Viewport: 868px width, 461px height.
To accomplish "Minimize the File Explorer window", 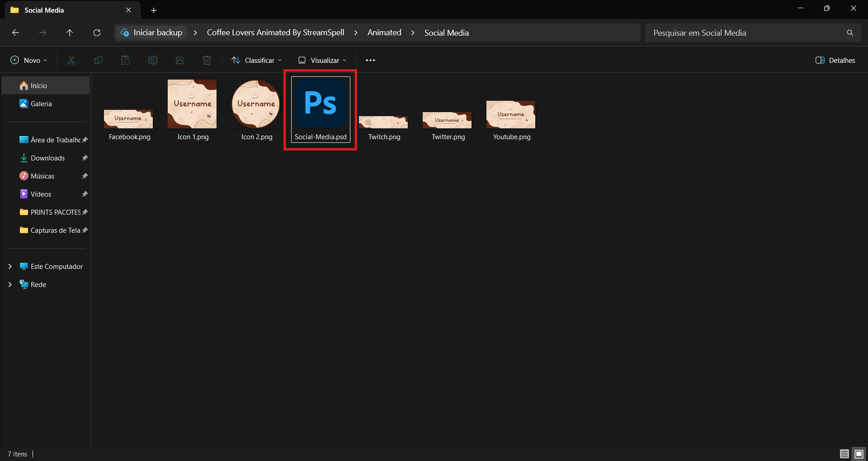I will coord(800,8).
